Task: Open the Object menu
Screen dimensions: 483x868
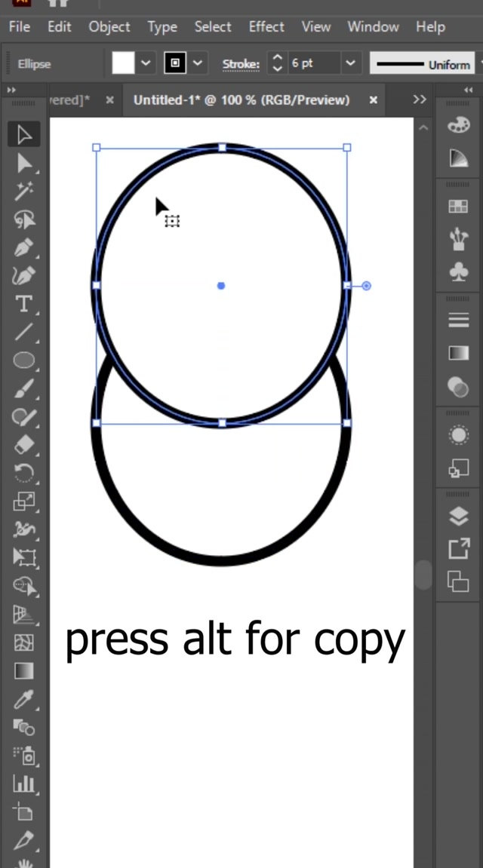Action: coord(109,26)
